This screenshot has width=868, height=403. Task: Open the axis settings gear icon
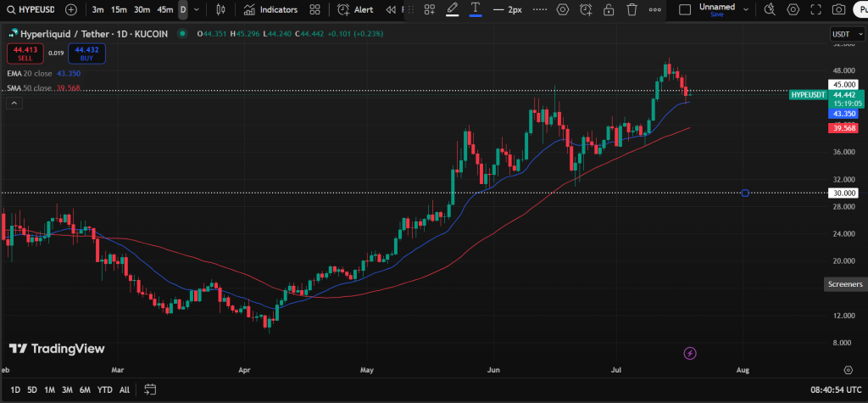point(848,370)
